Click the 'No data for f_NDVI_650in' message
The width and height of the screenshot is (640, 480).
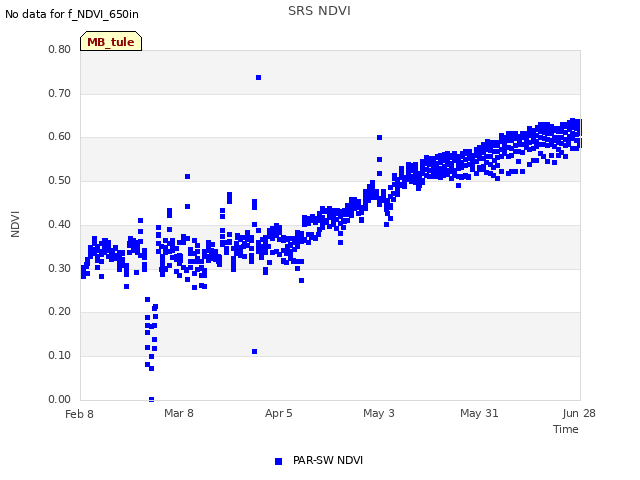(x=72, y=14)
